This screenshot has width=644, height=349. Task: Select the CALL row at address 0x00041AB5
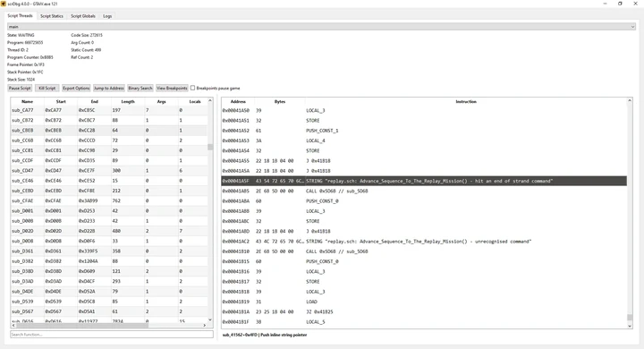[424, 192]
